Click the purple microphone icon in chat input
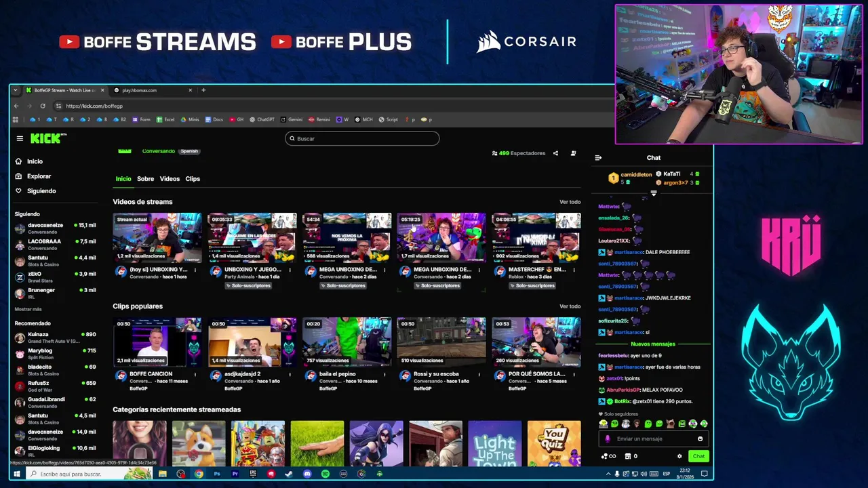The height and width of the screenshot is (488, 868). (608, 439)
